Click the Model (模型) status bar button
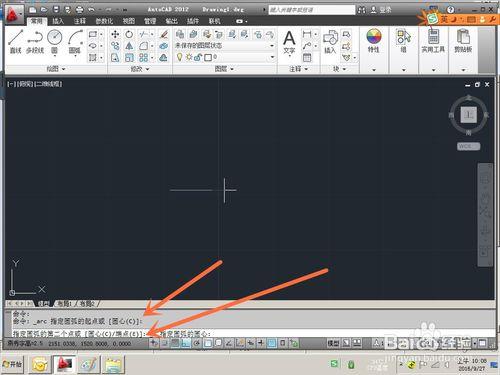The image size is (500, 375). coord(333,343)
